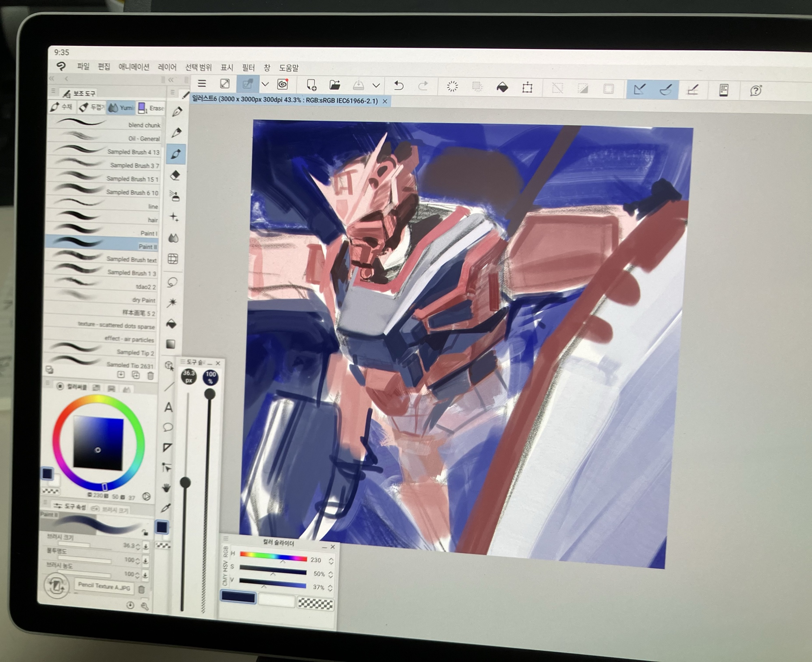Pick the Text tool (A icon)
812x662 pixels.
pyautogui.click(x=168, y=407)
